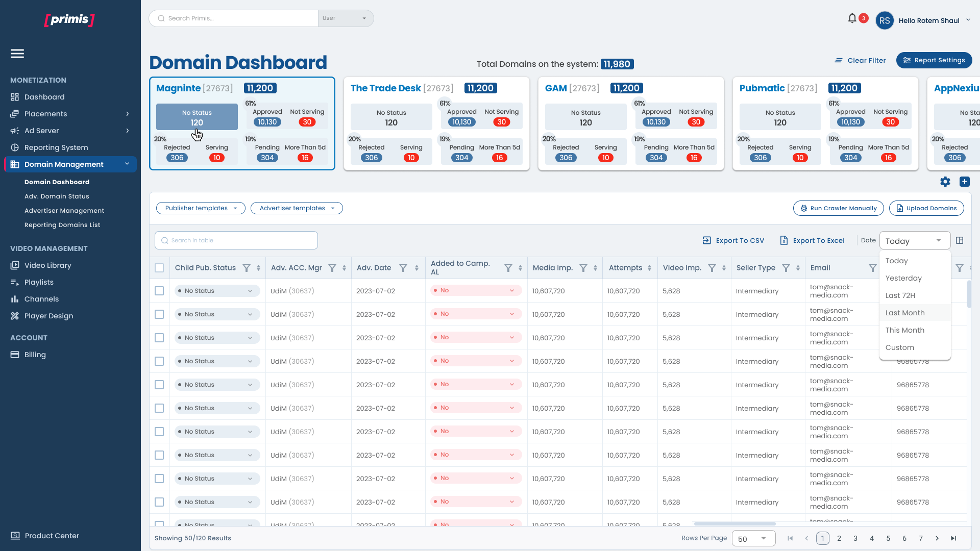Select Last 72H date option
Screen dimensions: 980x551
(x=915, y=295)
